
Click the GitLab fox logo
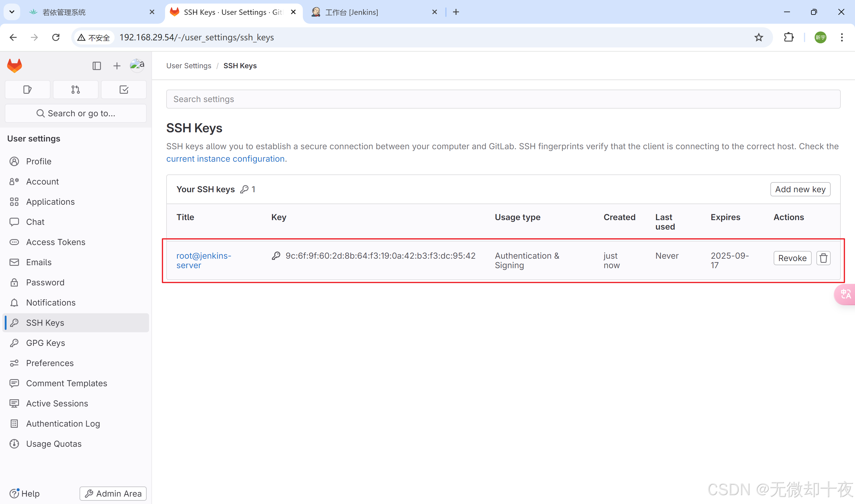[x=15, y=66]
